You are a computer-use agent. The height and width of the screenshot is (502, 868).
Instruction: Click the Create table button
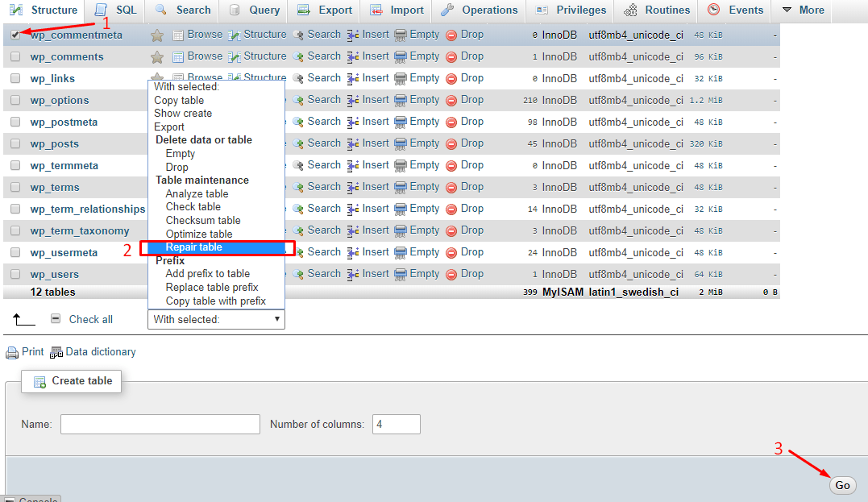72,381
